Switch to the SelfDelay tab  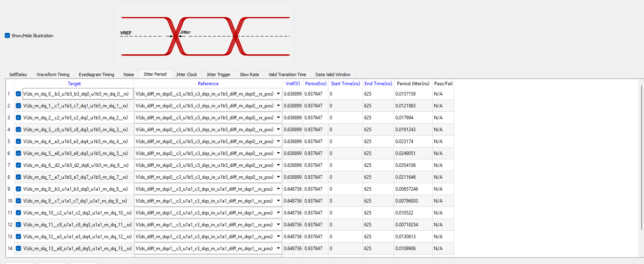click(x=18, y=75)
